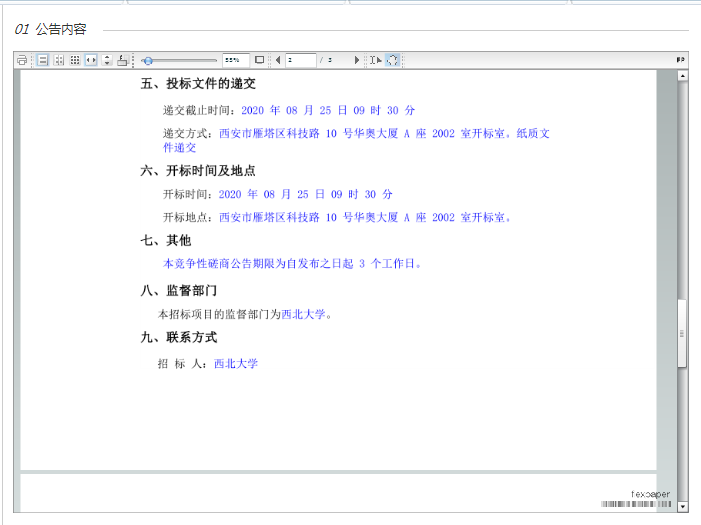Fit document to page height
Viewport: 701px width, 525px height.
pyautogui.click(x=107, y=60)
